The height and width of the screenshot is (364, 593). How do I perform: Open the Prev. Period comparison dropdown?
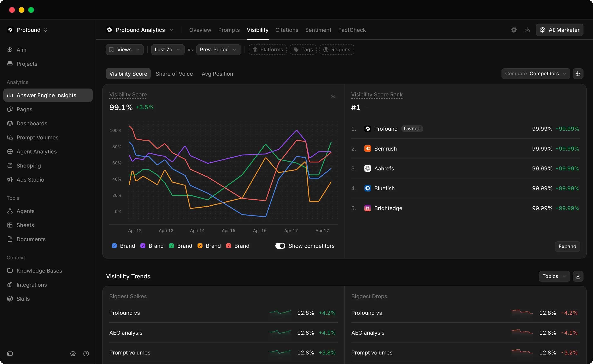[219, 50]
